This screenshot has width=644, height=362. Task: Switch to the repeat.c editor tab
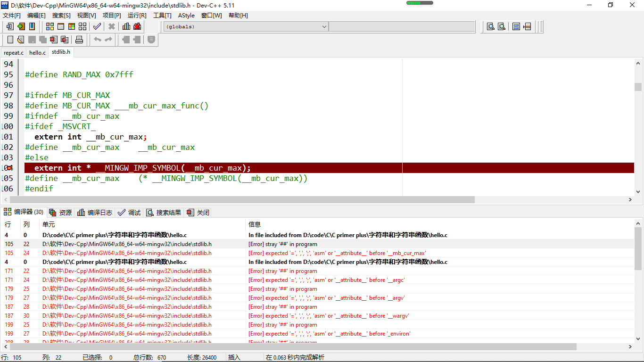pos(14,53)
